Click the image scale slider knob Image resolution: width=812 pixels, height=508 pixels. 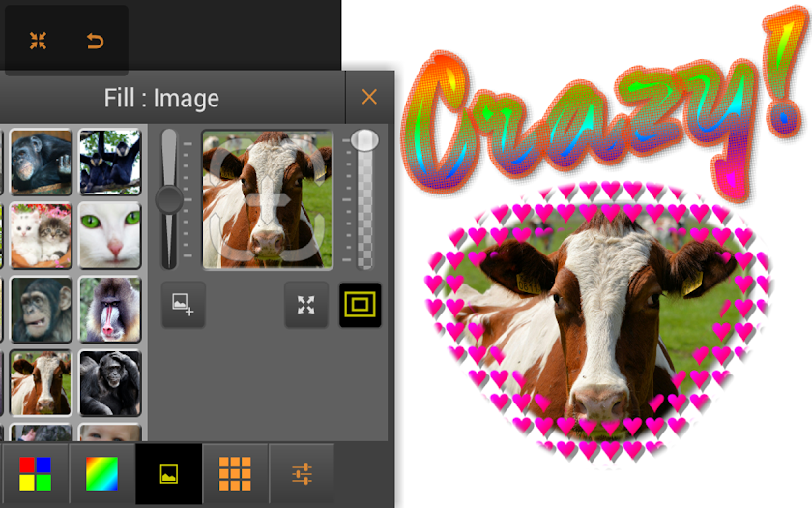[x=169, y=199]
